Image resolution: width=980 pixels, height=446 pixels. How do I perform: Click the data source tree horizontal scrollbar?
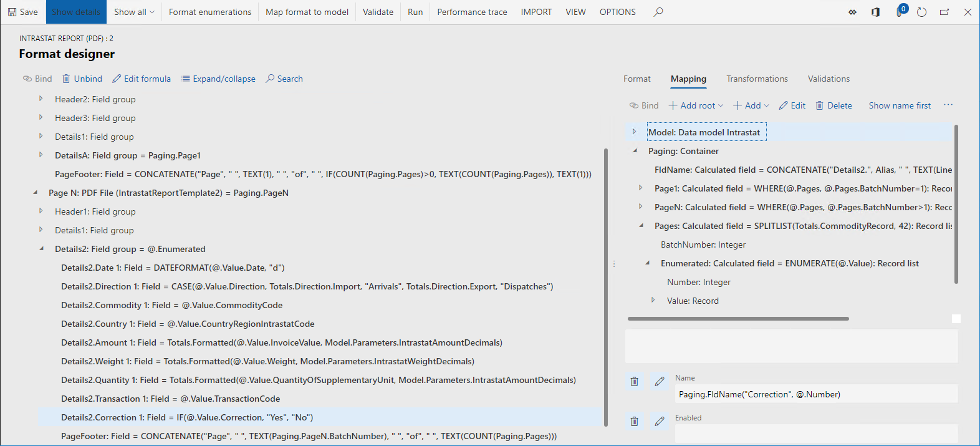click(x=738, y=319)
